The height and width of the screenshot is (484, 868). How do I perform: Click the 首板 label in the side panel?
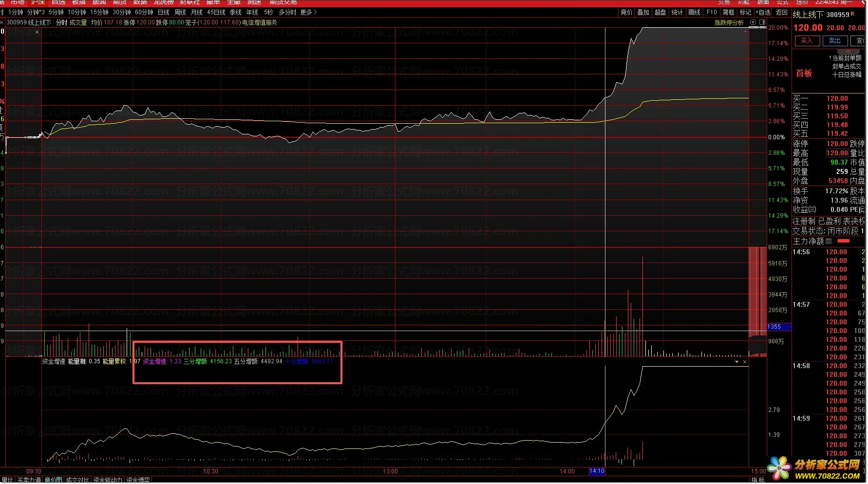click(x=804, y=73)
